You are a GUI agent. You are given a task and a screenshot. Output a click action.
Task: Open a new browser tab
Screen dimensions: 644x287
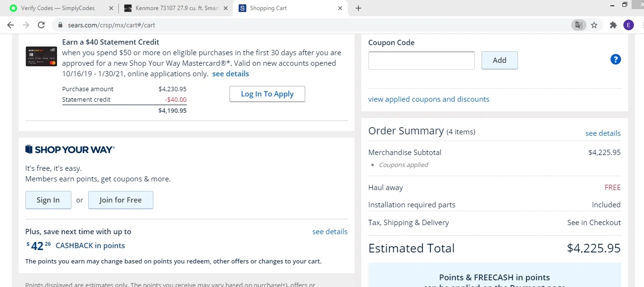pyautogui.click(x=358, y=8)
